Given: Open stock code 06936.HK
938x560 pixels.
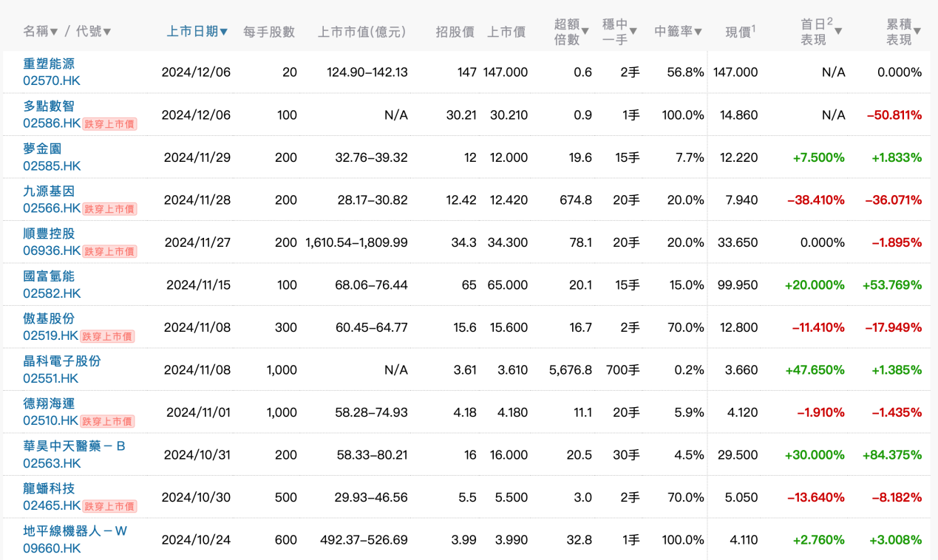Looking at the screenshot, I should pos(51,250).
